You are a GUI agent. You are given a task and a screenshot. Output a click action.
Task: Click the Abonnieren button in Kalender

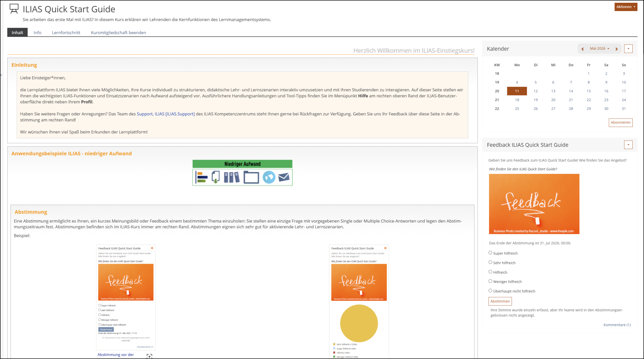[621, 123]
